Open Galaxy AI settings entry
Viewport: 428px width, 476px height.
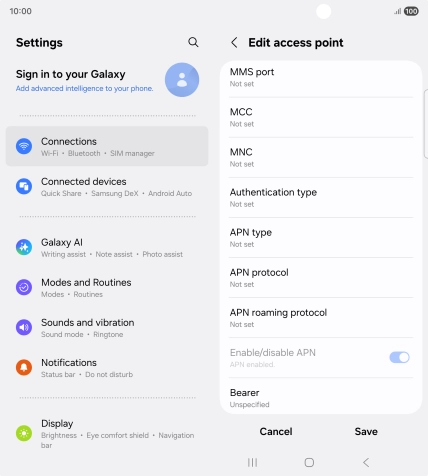tap(107, 248)
